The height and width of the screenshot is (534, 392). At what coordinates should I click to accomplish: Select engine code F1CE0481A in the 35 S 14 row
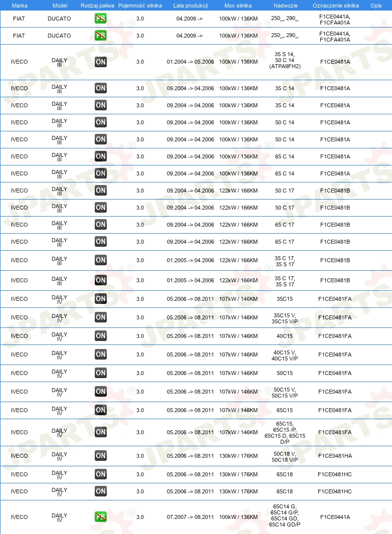pos(335,62)
